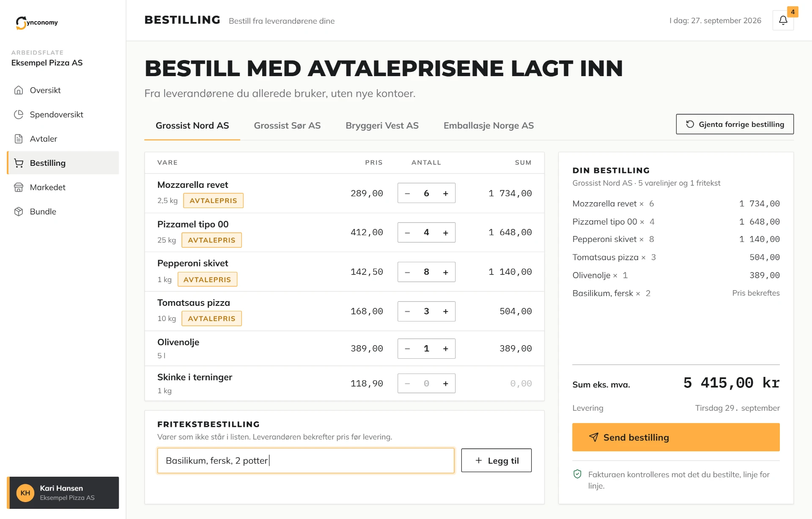Open Bundle in sidebar

tap(63, 211)
